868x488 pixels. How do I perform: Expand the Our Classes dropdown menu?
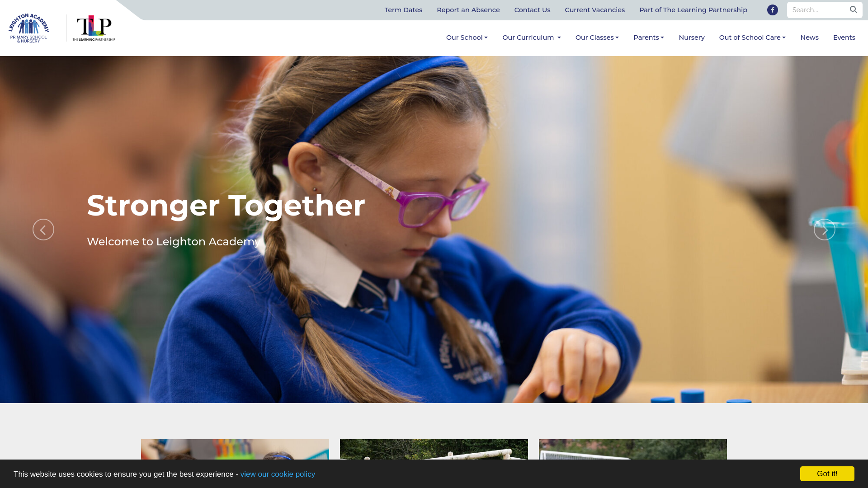tap(597, 38)
